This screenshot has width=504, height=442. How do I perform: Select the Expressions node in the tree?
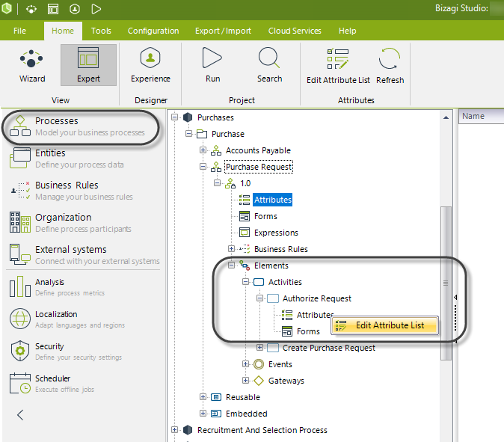tap(276, 233)
